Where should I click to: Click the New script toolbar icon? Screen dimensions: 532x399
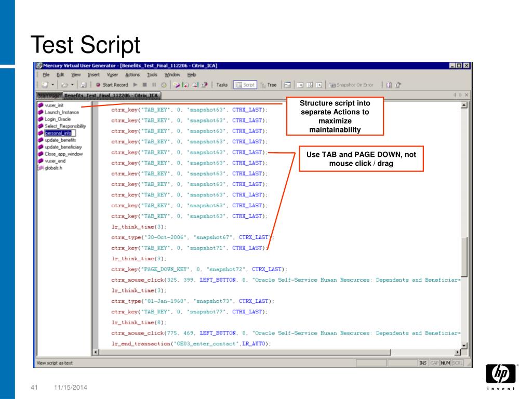point(45,85)
